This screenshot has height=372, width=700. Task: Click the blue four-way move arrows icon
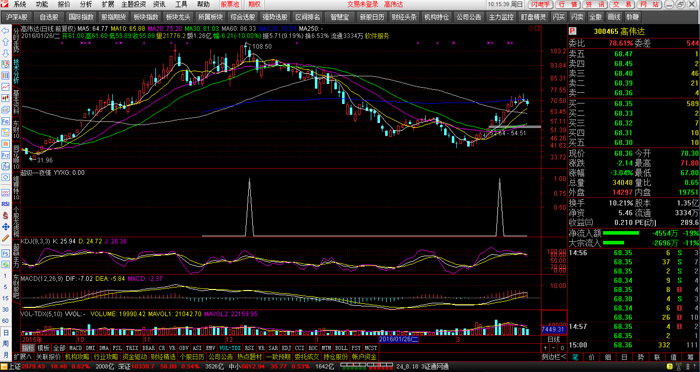pyautogui.click(x=6, y=227)
